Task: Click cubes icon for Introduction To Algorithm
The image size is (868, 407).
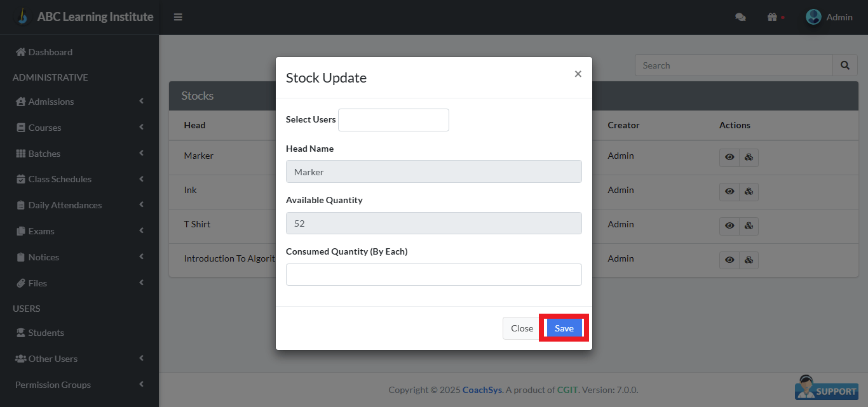Action: point(749,260)
